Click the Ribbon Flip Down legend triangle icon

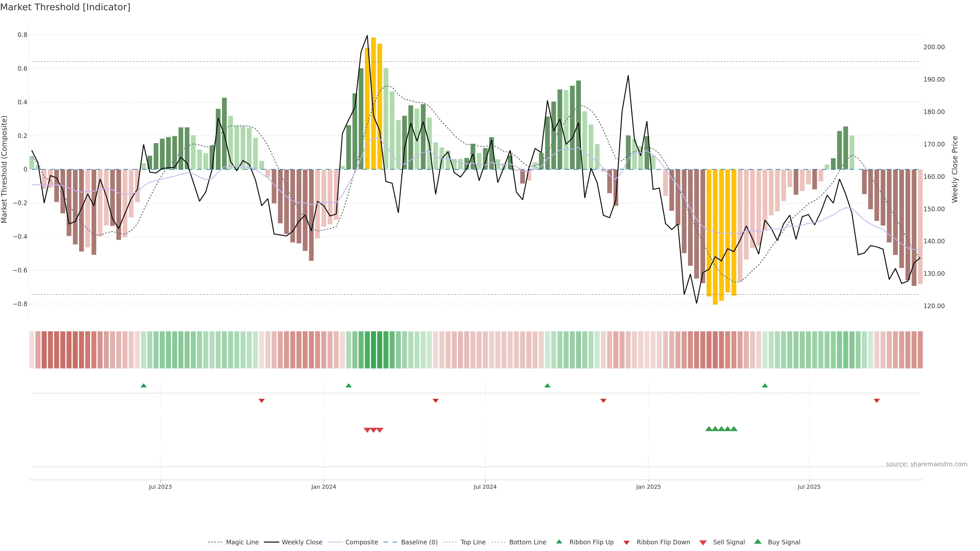pyautogui.click(x=627, y=543)
